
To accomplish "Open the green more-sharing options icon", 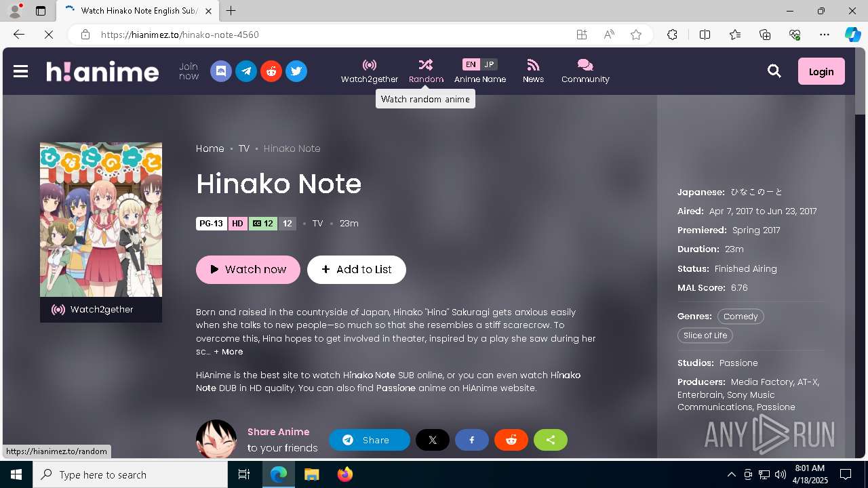I will click(x=551, y=440).
